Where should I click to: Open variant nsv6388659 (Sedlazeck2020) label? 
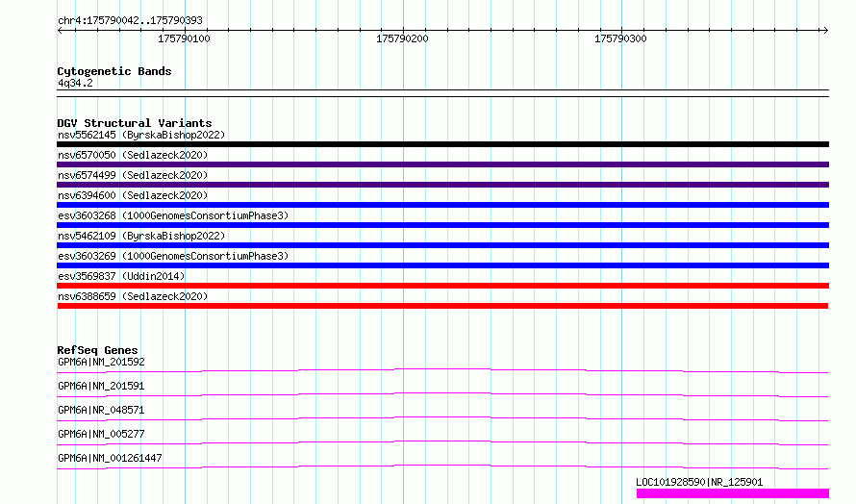(x=133, y=296)
